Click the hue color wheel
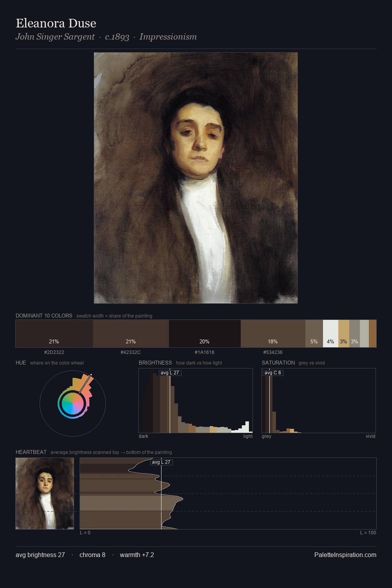The height and width of the screenshot is (588, 392). (x=73, y=403)
